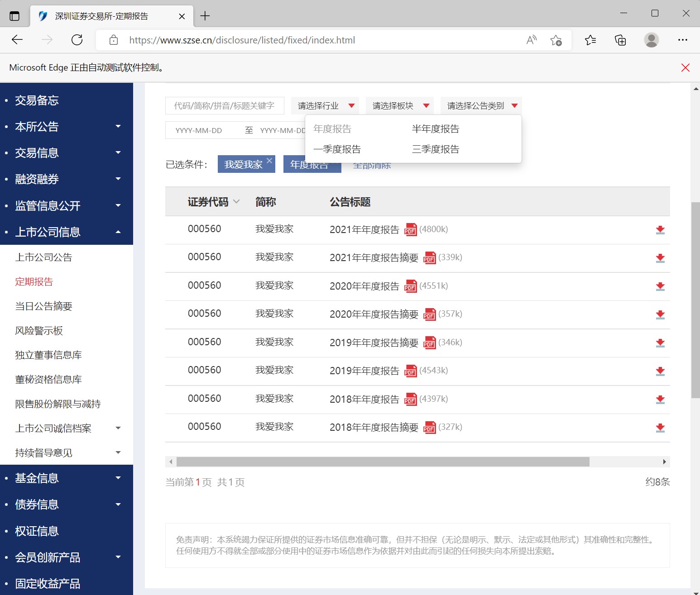Open the 请选择行业 dropdown
Screen dimensions: 700x595
[325, 105]
